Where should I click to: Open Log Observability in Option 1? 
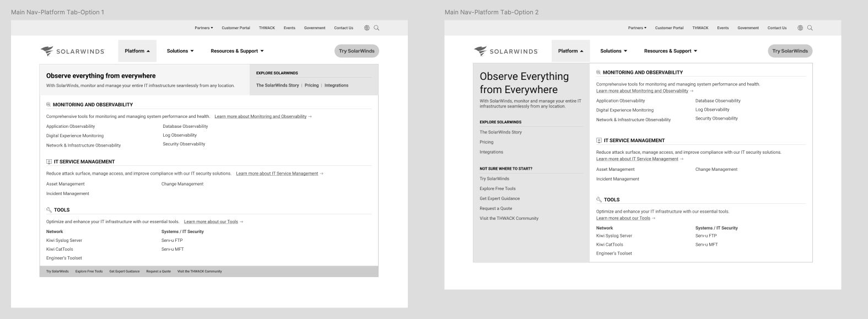coord(180,135)
